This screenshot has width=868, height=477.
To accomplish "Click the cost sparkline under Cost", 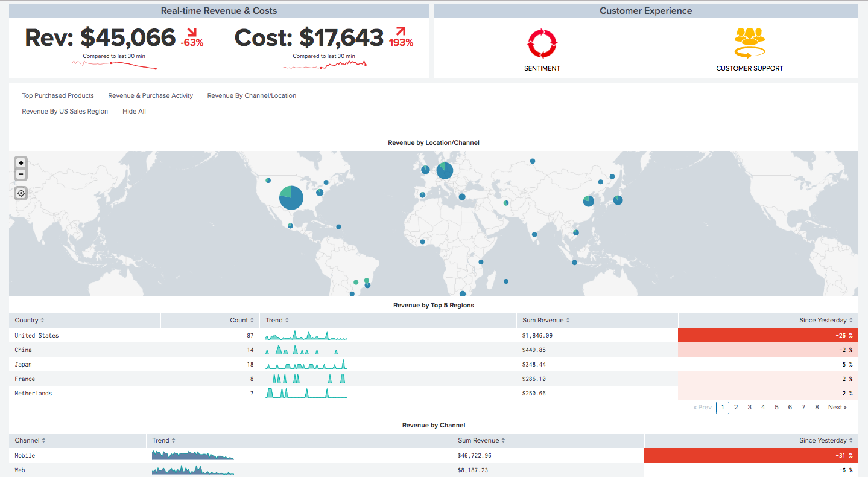I will click(x=324, y=65).
